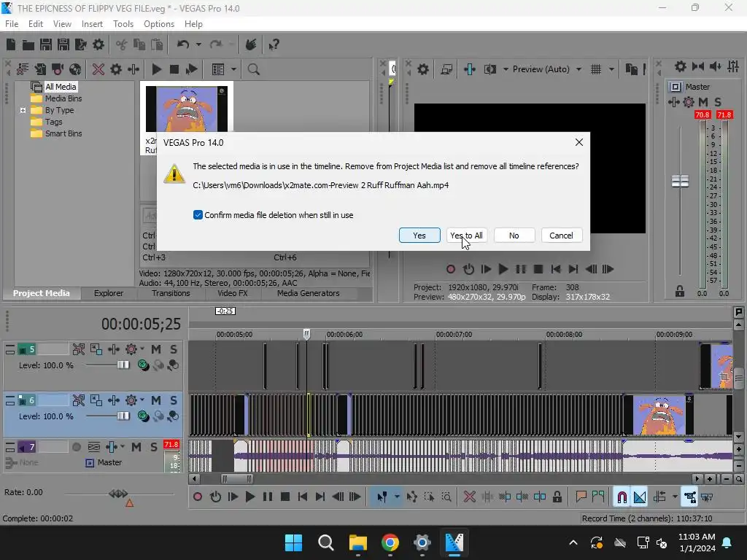Image resolution: width=747 pixels, height=560 pixels.
Task: Click Yes in the VEGAS Pro dialog
Action: pos(419,236)
